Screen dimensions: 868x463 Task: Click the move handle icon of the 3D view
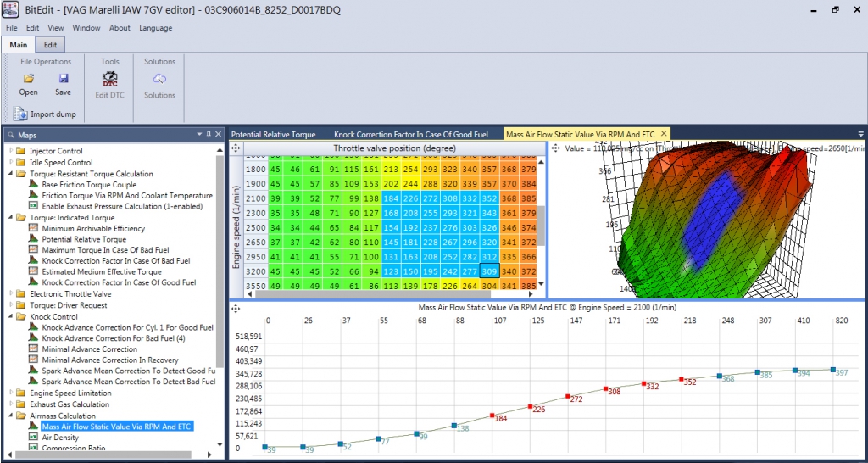click(556, 148)
